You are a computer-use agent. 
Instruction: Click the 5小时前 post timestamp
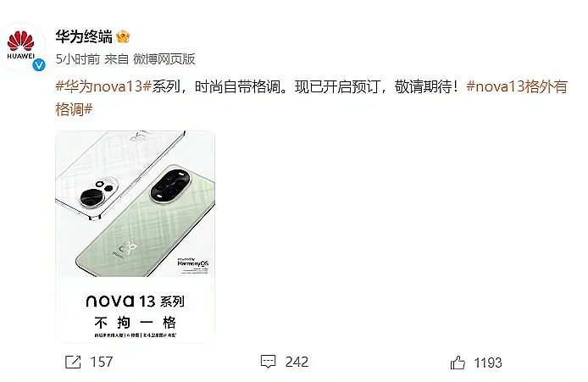(78, 59)
